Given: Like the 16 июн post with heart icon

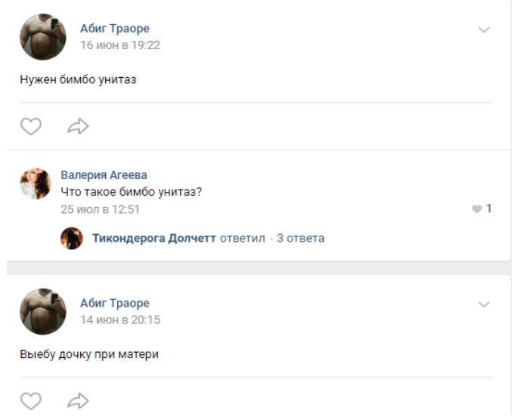Looking at the screenshot, I should (31, 126).
